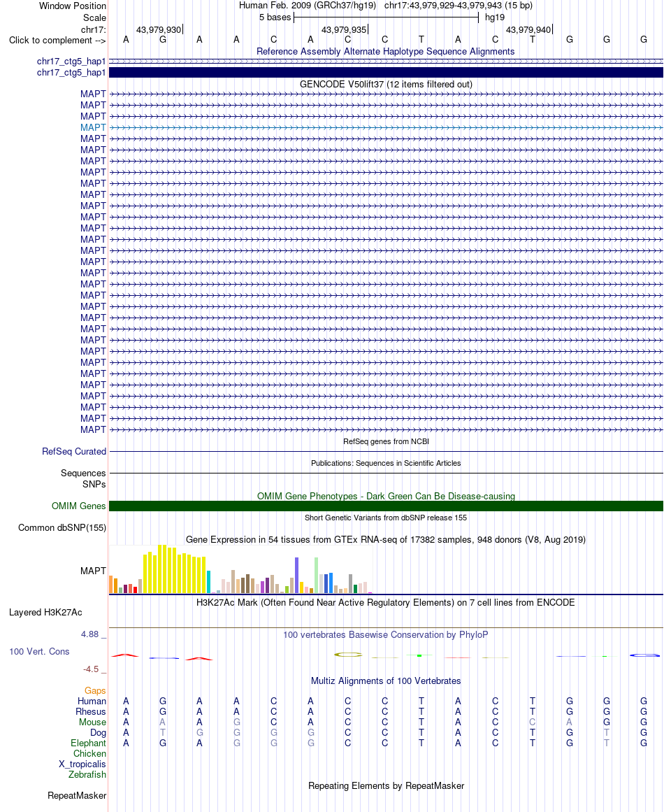Click the hg19 assembly label beside scale bar

pos(494,17)
